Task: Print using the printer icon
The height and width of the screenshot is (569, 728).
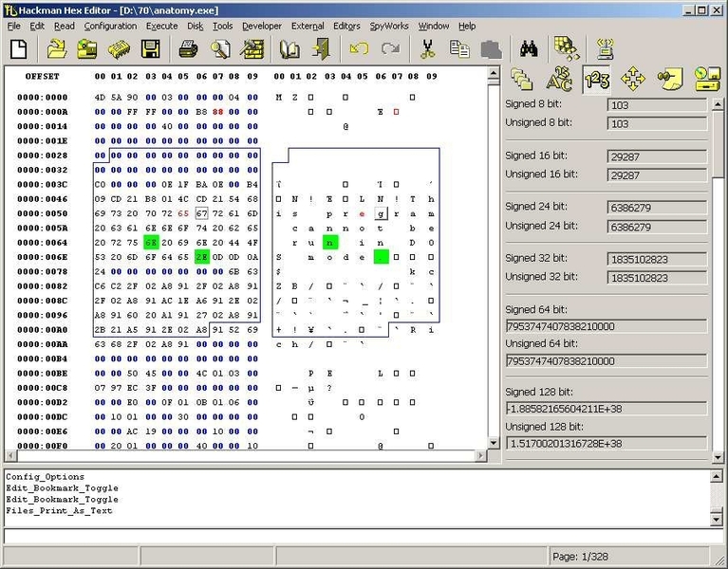Action: pyautogui.click(x=188, y=49)
